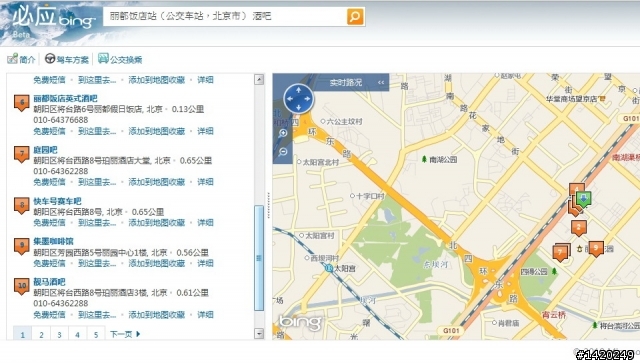The image size is (640, 363).
Task: Collapse the 实时路况 panel with the double chevron
Action: (x=381, y=82)
